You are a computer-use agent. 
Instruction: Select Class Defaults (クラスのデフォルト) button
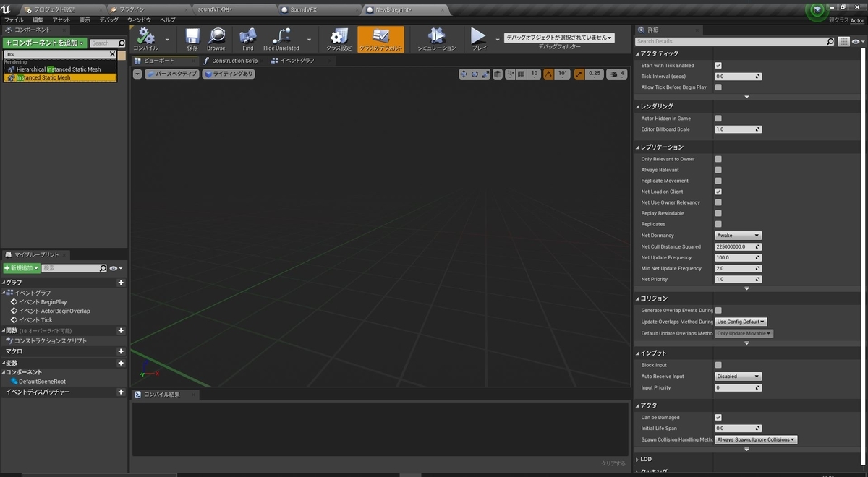pos(381,38)
